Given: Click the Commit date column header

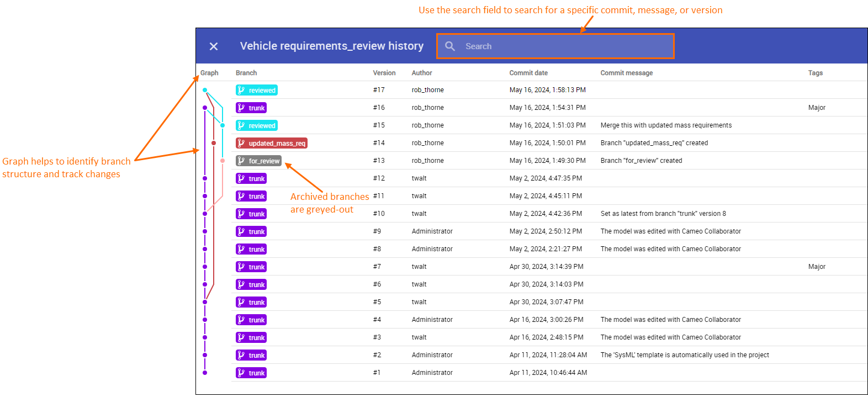Looking at the screenshot, I should (528, 73).
